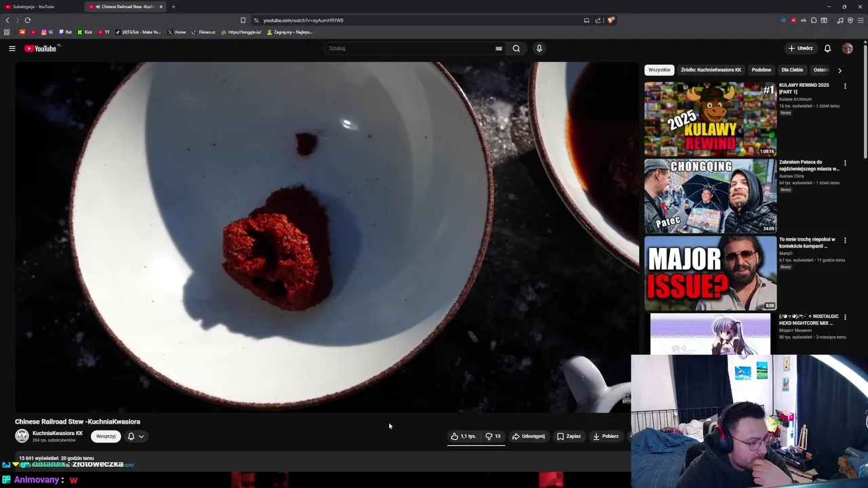Save video with Zapisz button
The height and width of the screenshot is (488, 868).
(x=569, y=436)
